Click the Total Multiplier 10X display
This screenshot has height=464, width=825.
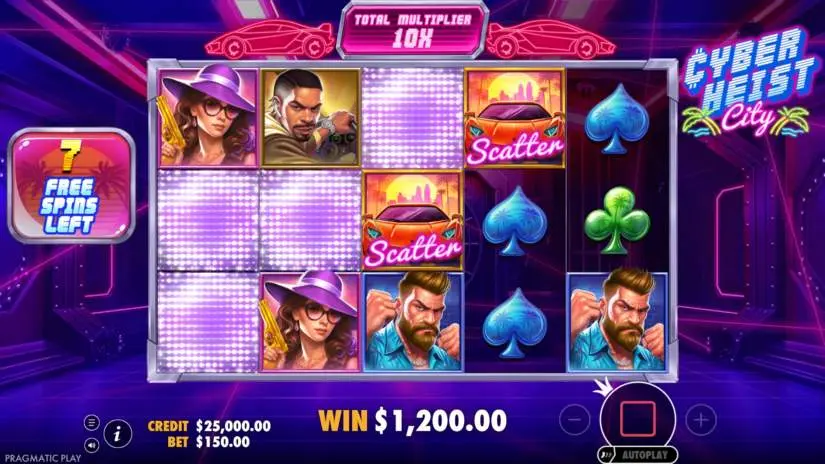click(x=412, y=31)
